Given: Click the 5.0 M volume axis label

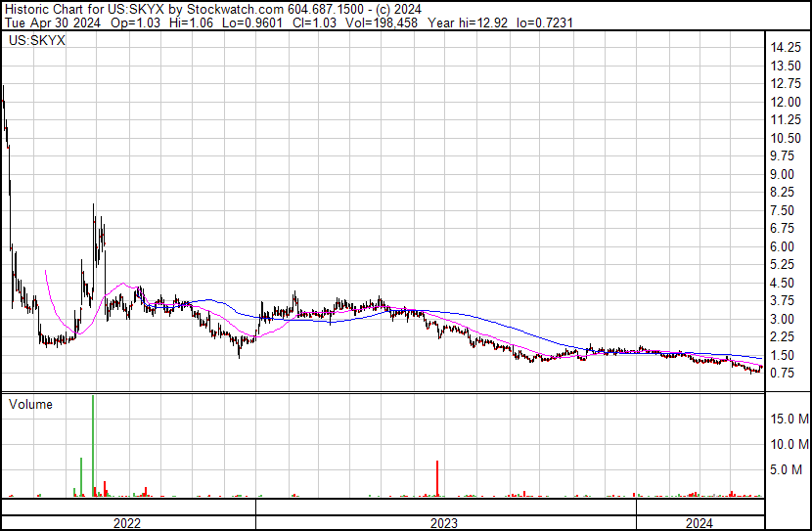Looking at the screenshot, I should coord(786,469).
